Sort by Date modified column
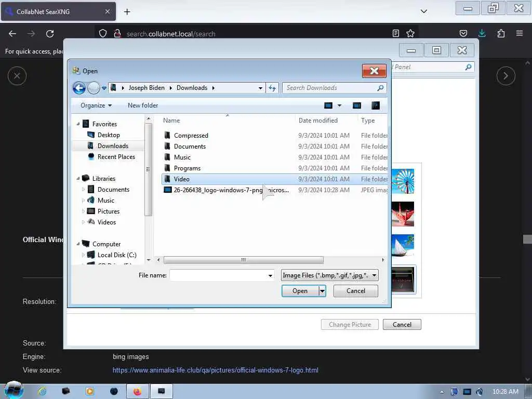Screen dimensions: 532x399 (x=326, y=121)
